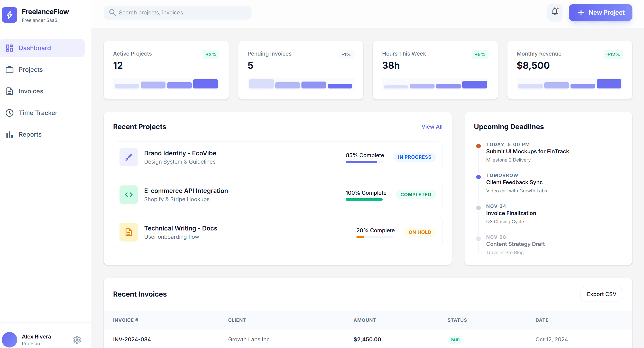Click the Export CSV button
The height and width of the screenshot is (348, 644).
[601, 294]
